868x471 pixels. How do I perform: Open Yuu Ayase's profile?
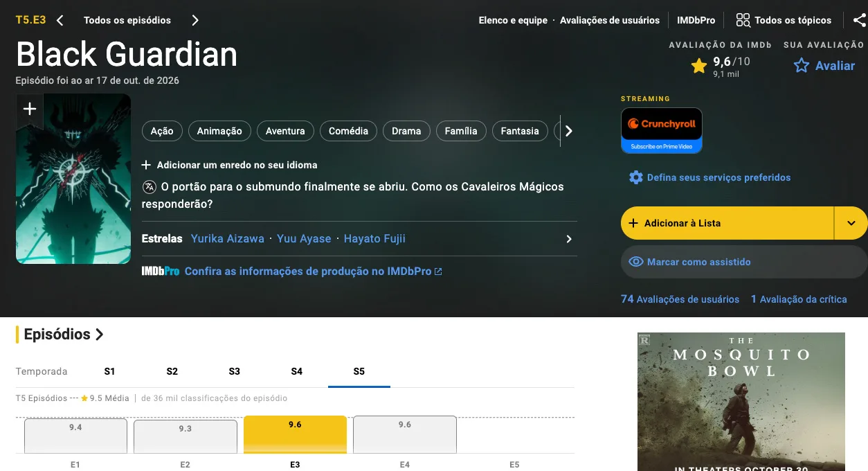pos(304,239)
